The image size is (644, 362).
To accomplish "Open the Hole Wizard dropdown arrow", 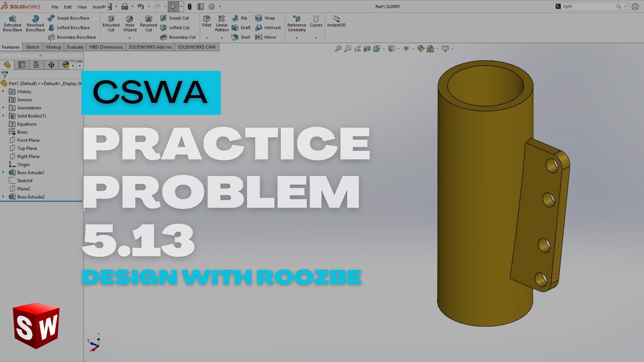I will [130, 38].
